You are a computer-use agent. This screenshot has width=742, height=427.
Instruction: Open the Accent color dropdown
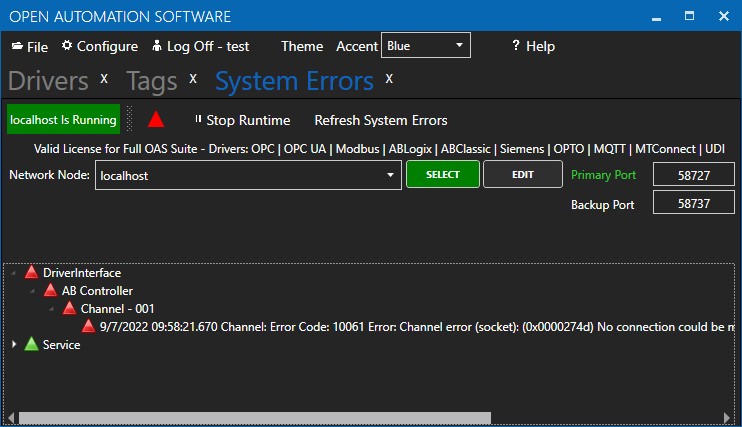coord(426,46)
